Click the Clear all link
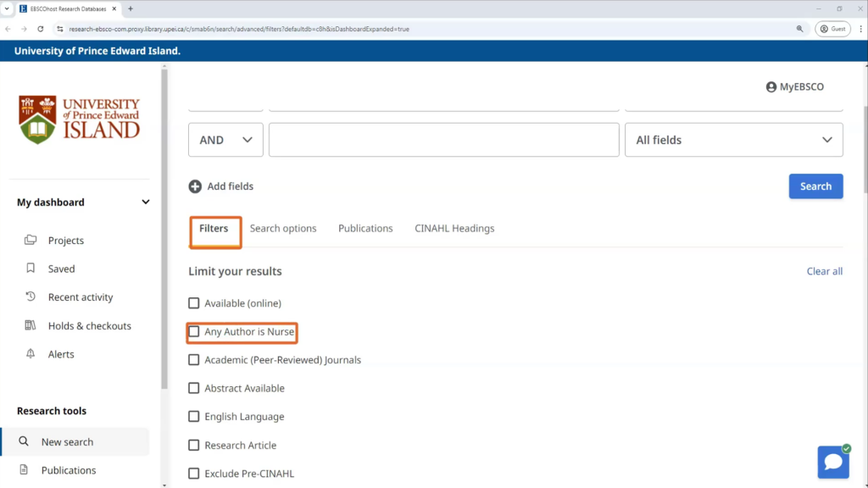868x488 pixels. pos(824,271)
